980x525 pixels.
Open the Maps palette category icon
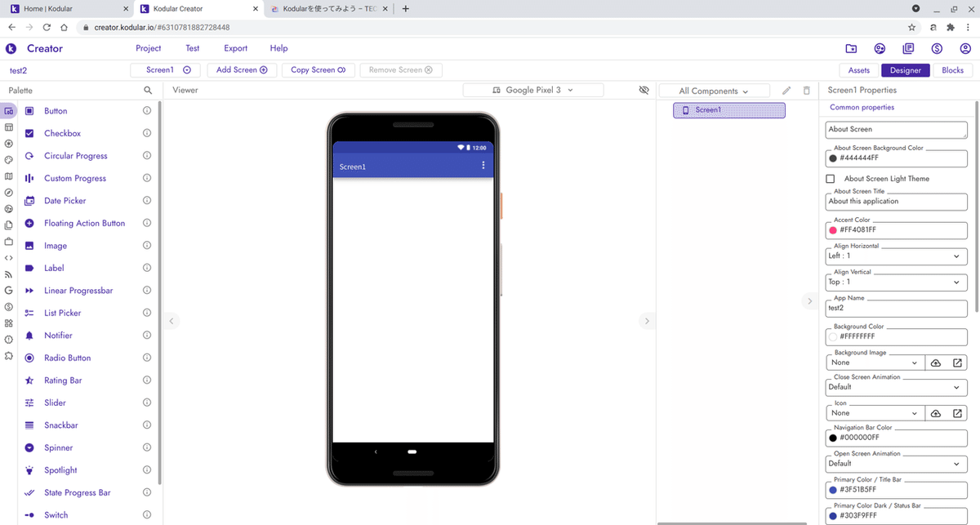coord(8,176)
